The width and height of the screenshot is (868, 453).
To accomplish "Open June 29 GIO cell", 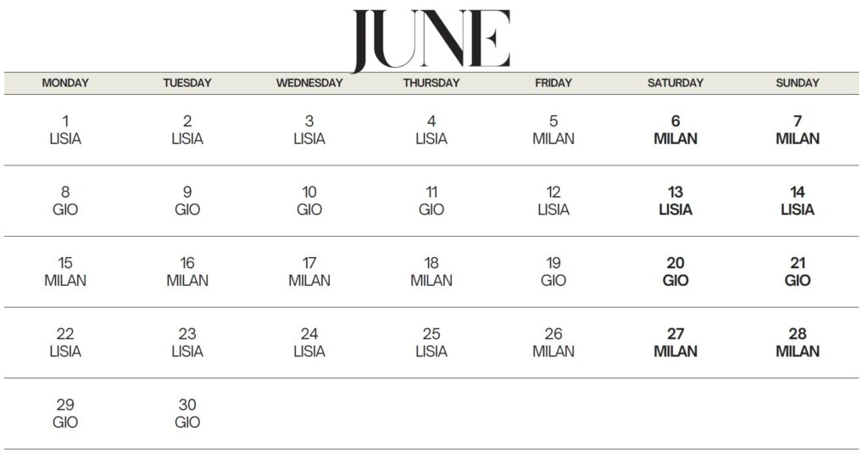I will point(65,413).
